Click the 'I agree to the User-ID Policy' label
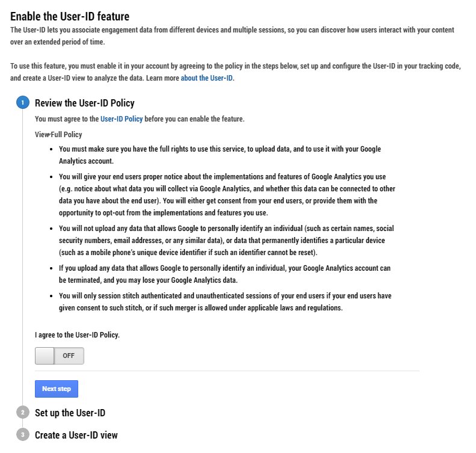 [x=77, y=334]
